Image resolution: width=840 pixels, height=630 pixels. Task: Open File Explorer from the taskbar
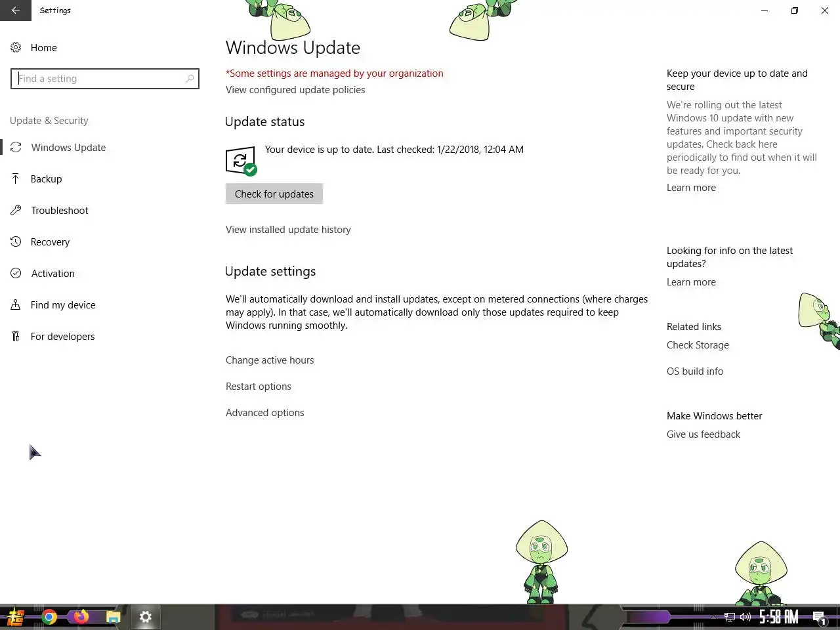tap(113, 617)
